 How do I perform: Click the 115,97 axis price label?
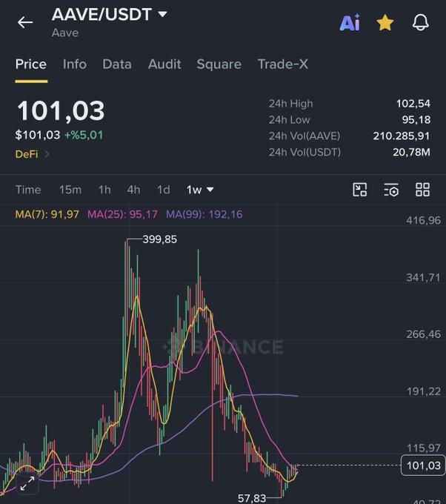coord(423,448)
